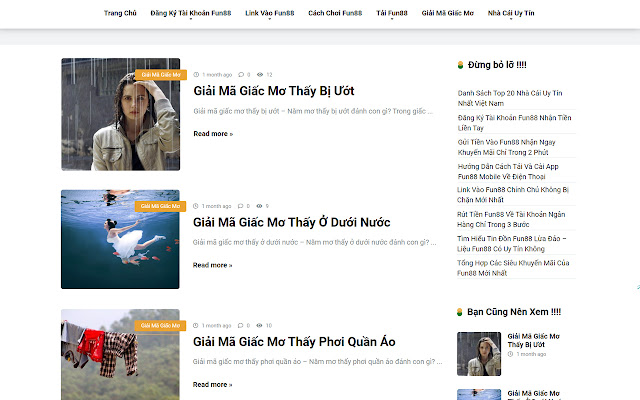Open Hướng Dẫn Cách Tải Và Cài App link
The image size is (640, 400).
click(508, 171)
